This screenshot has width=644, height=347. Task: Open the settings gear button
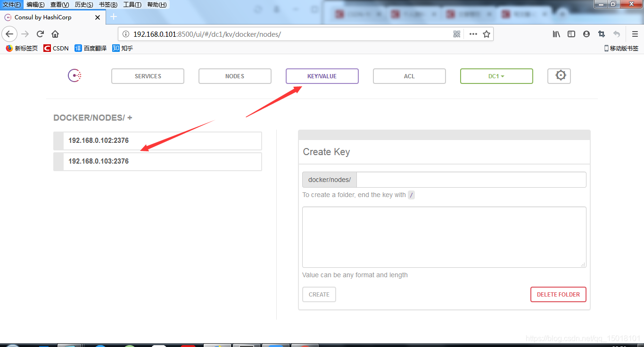pos(559,76)
